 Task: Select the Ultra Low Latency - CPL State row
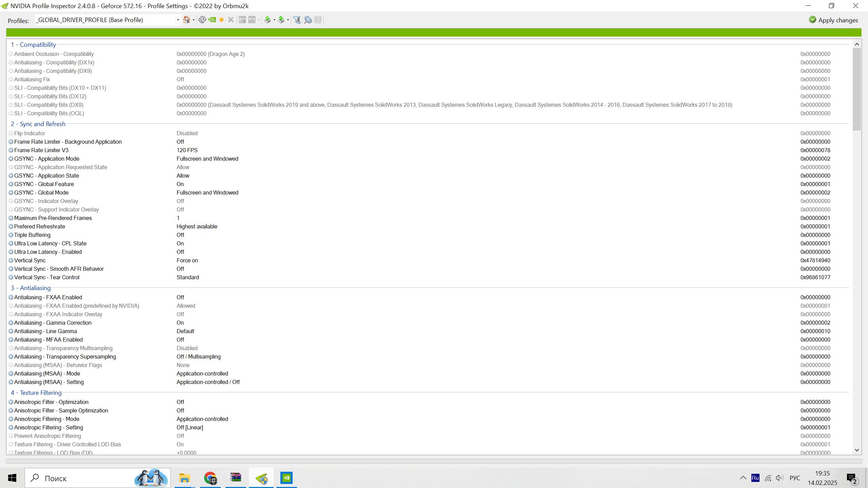pyautogui.click(x=429, y=243)
